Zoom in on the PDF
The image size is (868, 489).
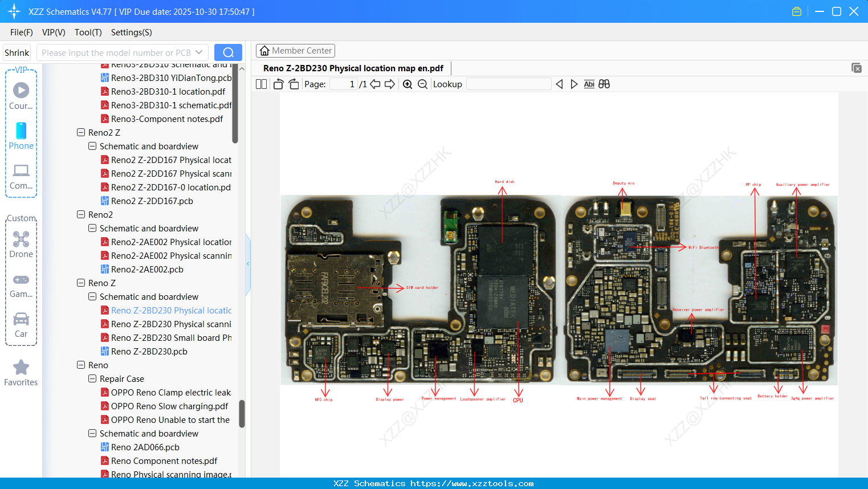(x=407, y=84)
